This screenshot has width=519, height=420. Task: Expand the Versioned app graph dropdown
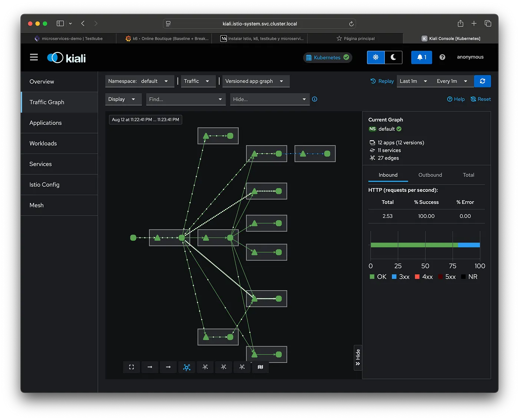[255, 81]
